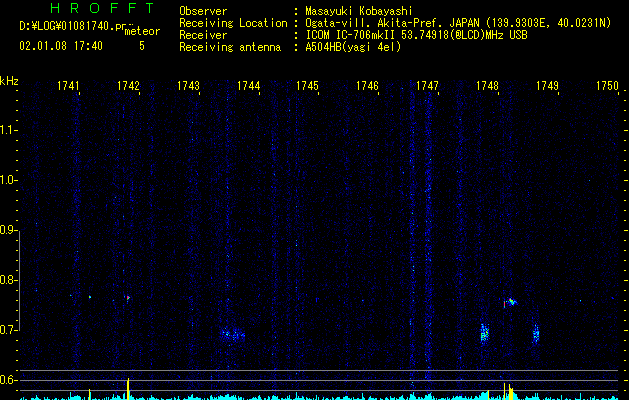This screenshot has height=400, width=629.
Task: Click the 1743 time axis marker
Action: pyautogui.click(x=188, y=86)
